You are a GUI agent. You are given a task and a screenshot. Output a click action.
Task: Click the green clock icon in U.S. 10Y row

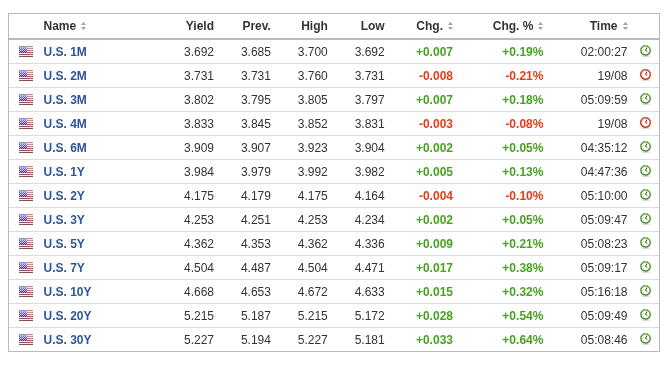coord(645,291)
